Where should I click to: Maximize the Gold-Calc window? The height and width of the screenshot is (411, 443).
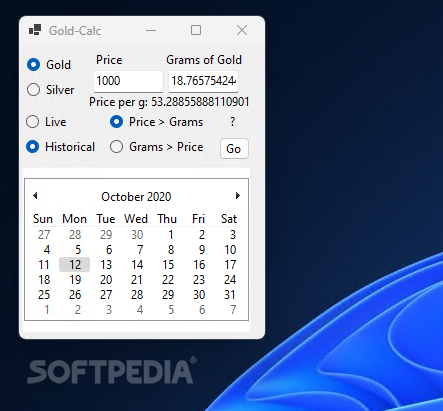coord(196,30)
